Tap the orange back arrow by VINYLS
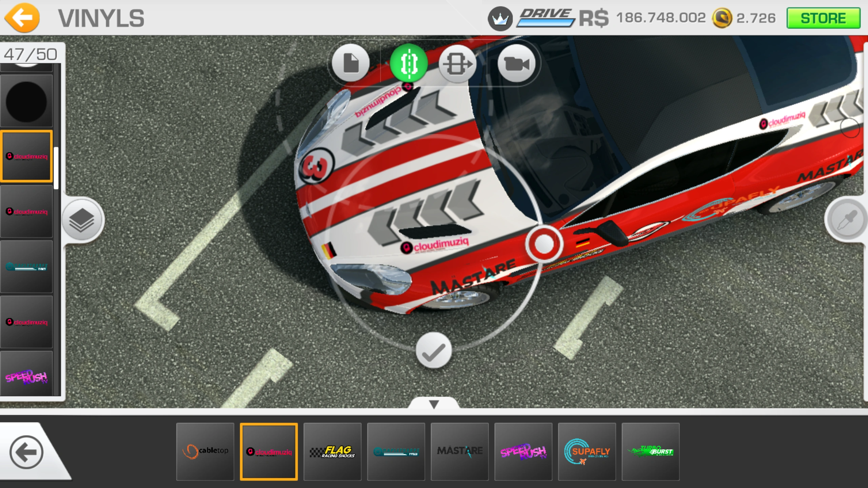 coord(22,18)
